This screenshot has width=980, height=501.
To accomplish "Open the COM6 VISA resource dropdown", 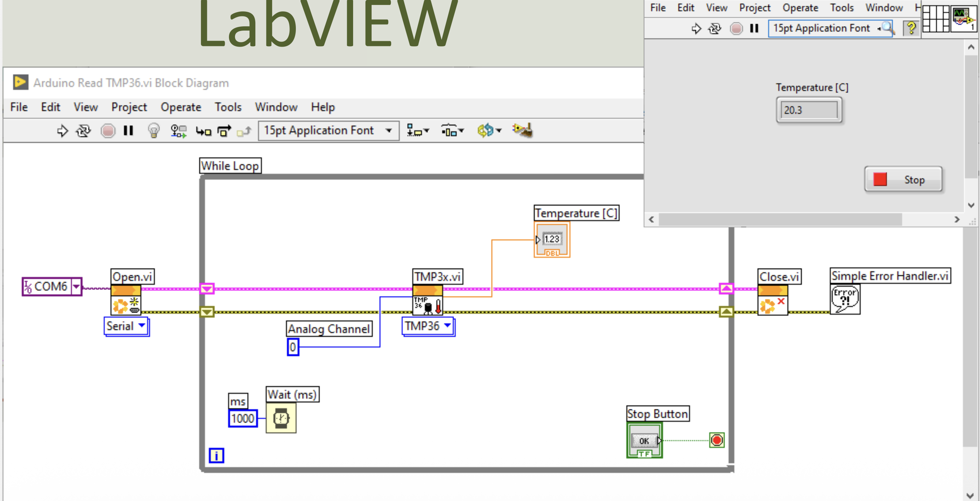I will 76,286.
